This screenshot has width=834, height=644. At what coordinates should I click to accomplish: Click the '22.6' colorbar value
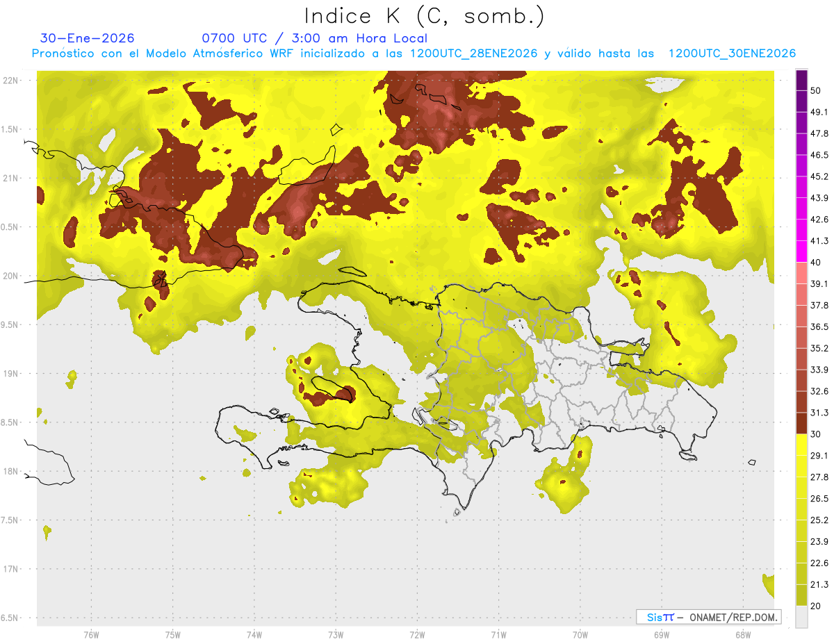point(819,563)
